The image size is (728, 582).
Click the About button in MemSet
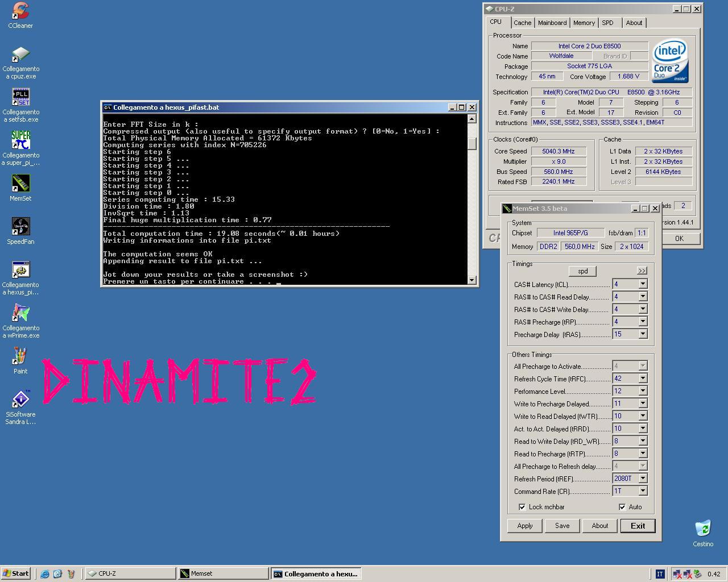tap(600, 526)
